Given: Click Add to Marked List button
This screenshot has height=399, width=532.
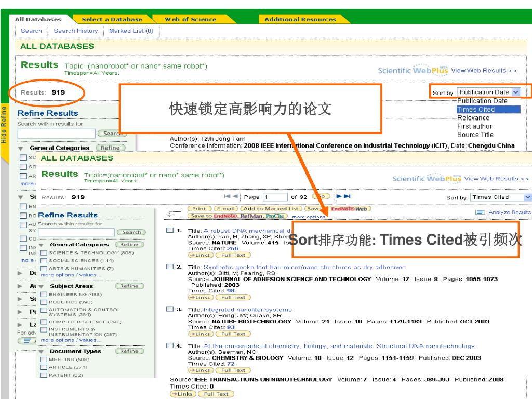Looking at the screenshot, I should coord(271,209).
